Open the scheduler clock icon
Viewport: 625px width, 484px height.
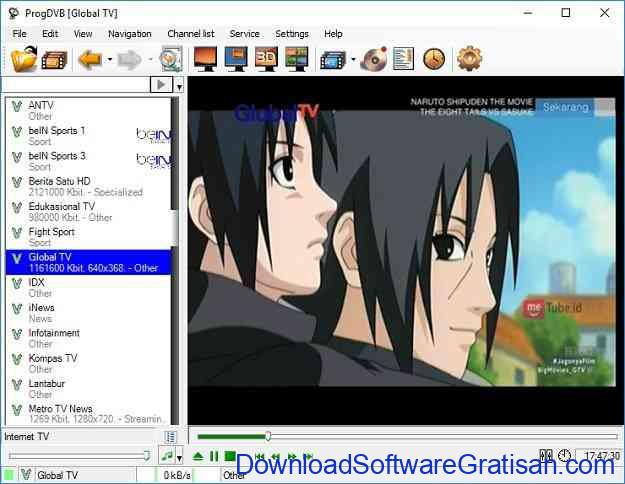434,59
